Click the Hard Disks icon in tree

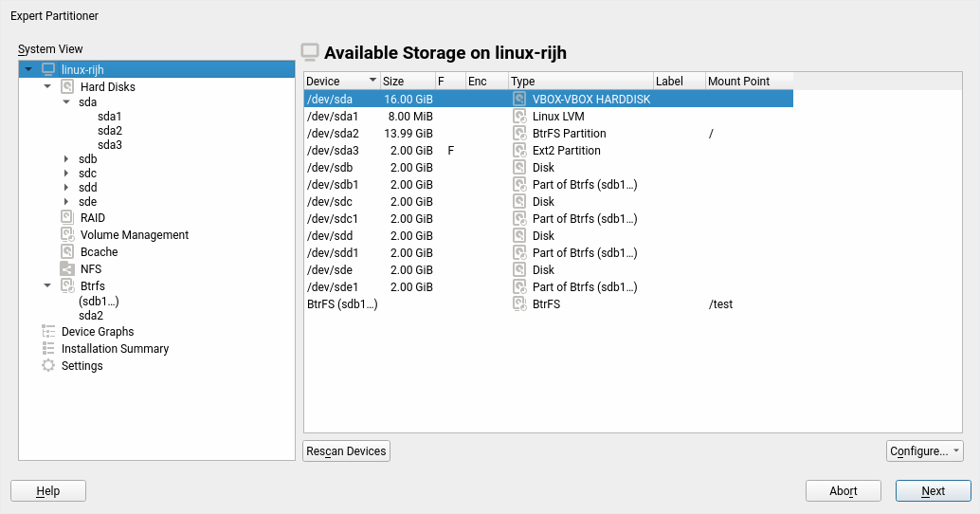67,87
